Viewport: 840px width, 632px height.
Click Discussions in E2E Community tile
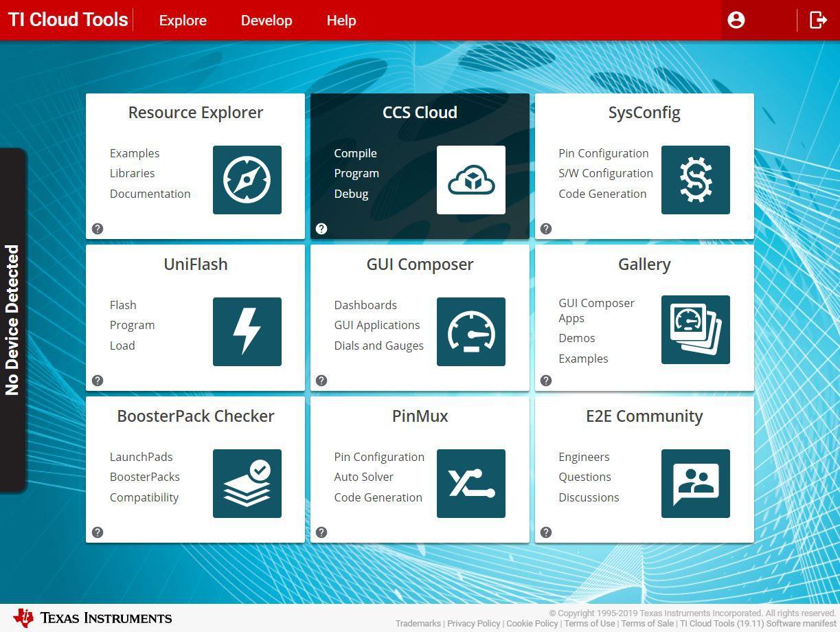[589, 497]
